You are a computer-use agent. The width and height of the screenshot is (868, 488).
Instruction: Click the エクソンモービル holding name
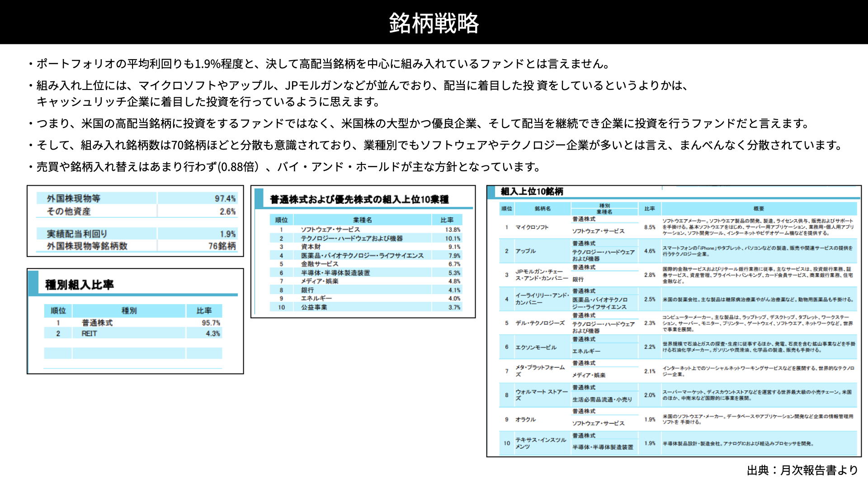point(536,347)
